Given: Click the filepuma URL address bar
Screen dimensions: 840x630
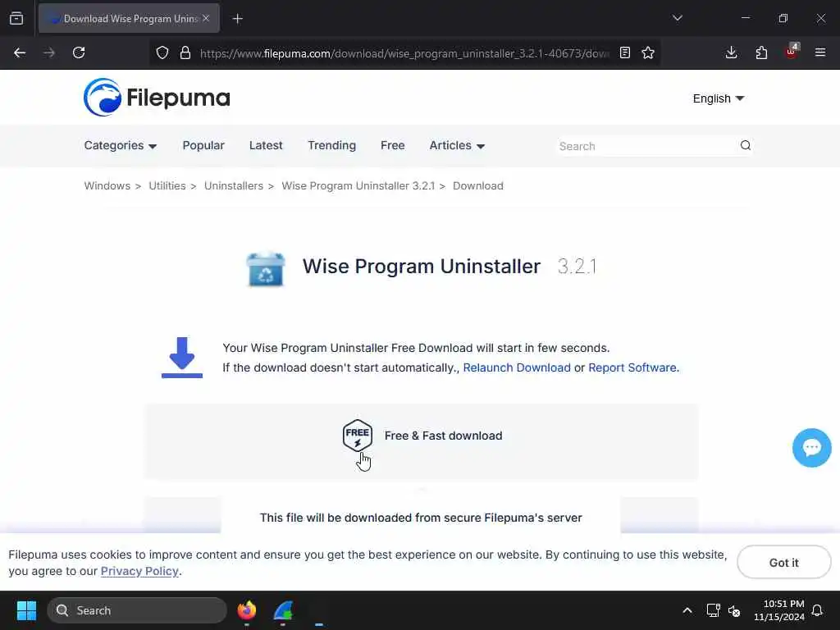Looking at the screenshot, I should pos(404,53).
